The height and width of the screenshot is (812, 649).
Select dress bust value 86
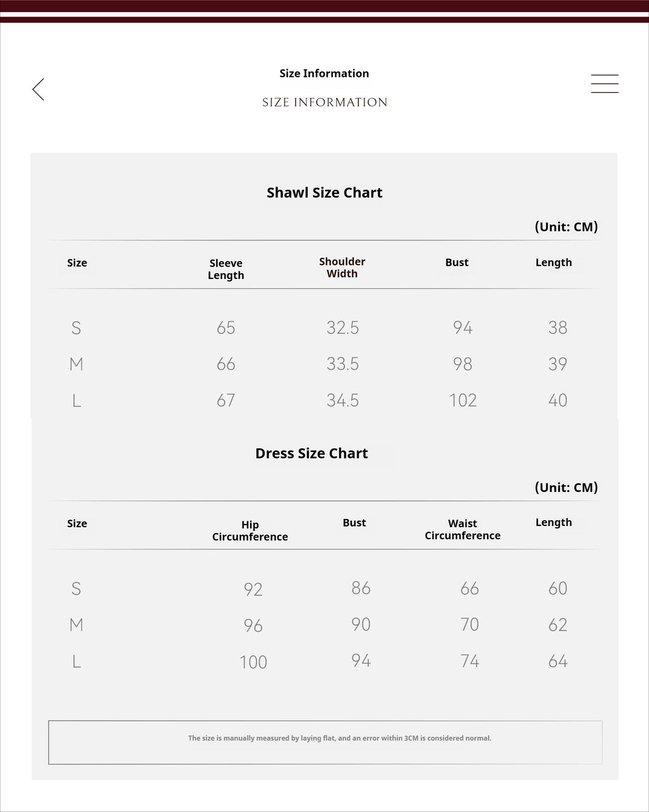361,588
